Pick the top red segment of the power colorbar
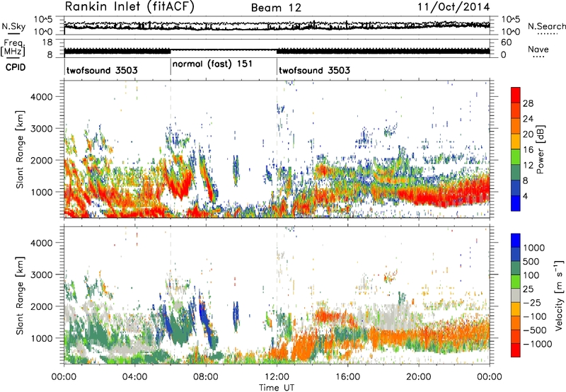The width and height of the screenshot is (566, 392). [516, 95]
